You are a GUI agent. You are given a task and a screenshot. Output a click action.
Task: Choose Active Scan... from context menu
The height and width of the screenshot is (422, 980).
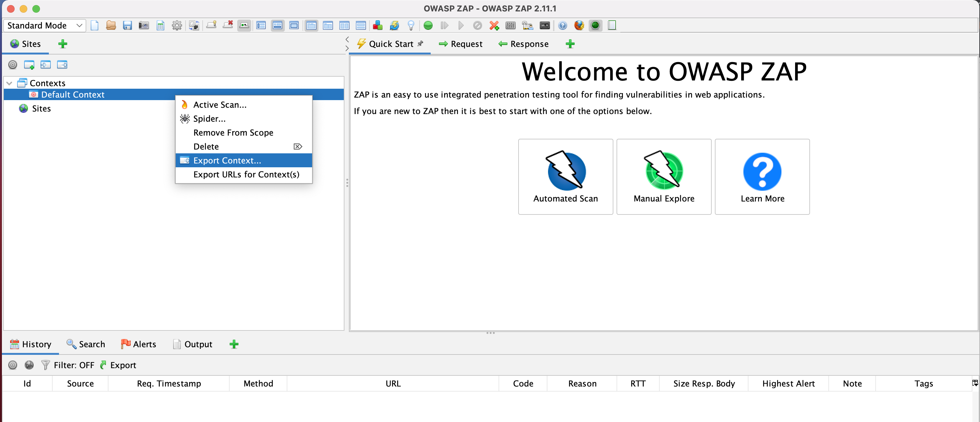[244, 105]
